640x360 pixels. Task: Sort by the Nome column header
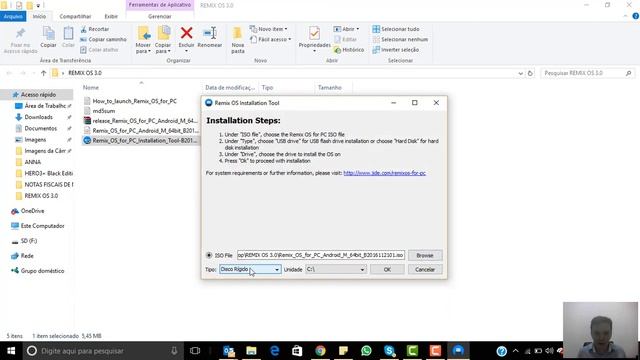tap(91, 87)
